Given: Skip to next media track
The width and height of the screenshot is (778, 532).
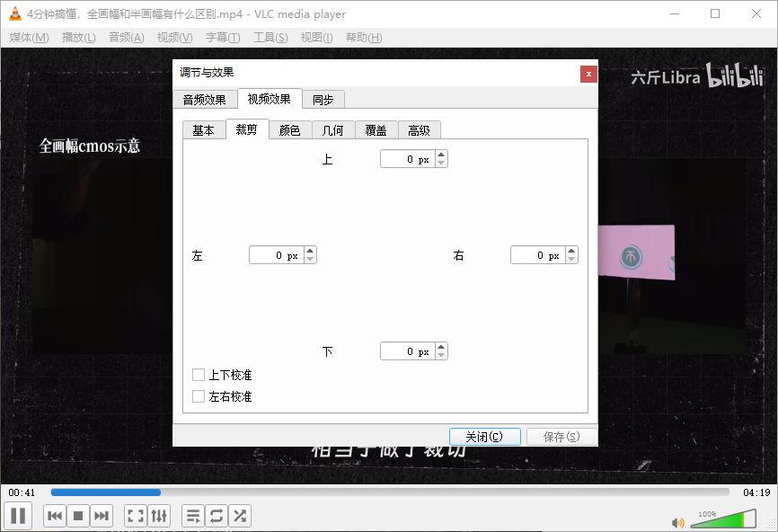Looking at the screenshot, I should [x=102, y=516].
